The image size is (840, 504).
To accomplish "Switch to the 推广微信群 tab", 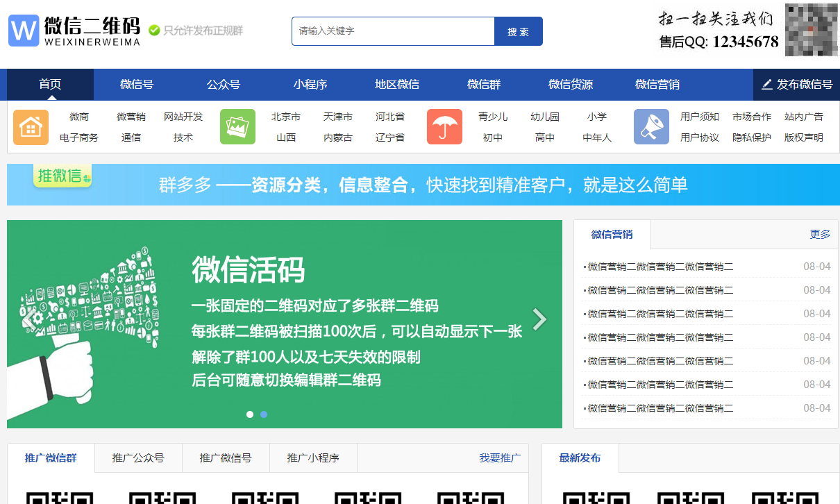I will 51,458.
